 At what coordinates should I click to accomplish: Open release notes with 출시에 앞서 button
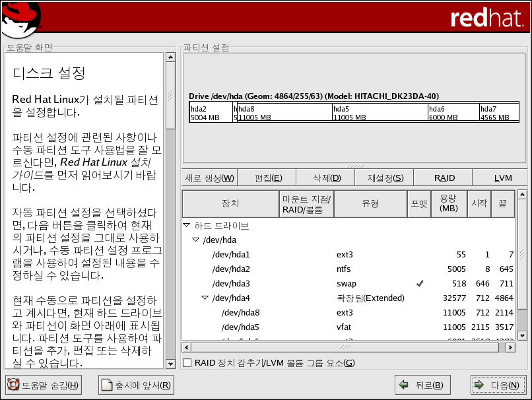click(x=136, y=385)
